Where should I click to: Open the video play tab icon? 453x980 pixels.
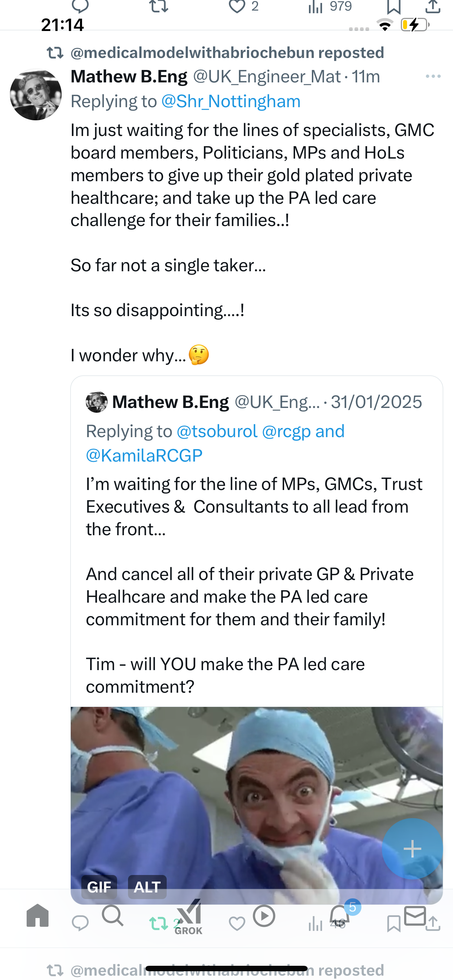pos(264,915)
